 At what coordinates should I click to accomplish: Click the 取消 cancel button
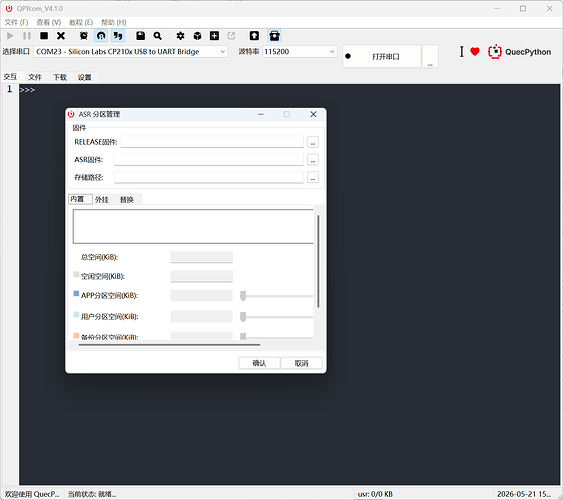tap(301, 363)
